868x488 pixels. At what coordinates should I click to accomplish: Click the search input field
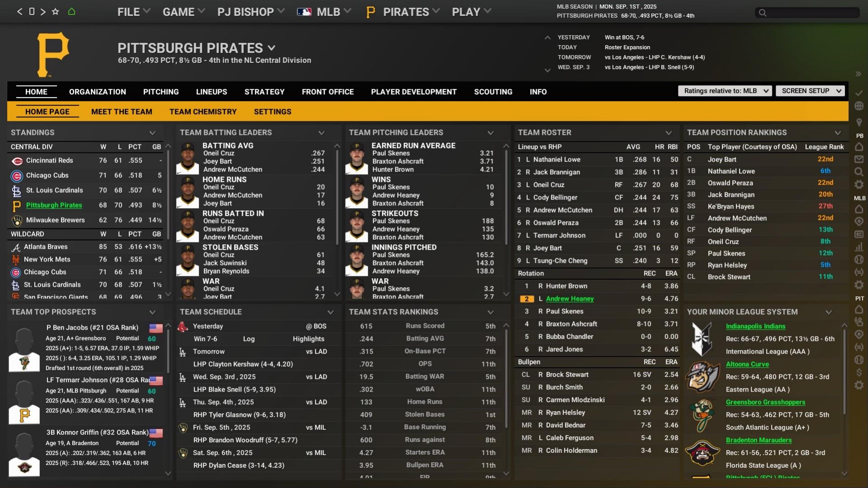click(x=807, y=13)
